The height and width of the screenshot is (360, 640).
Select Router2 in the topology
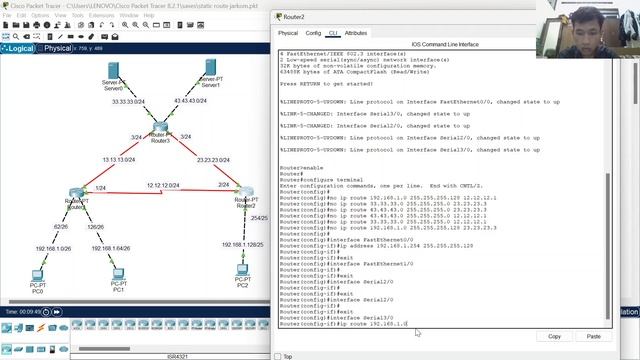point(246,192)
